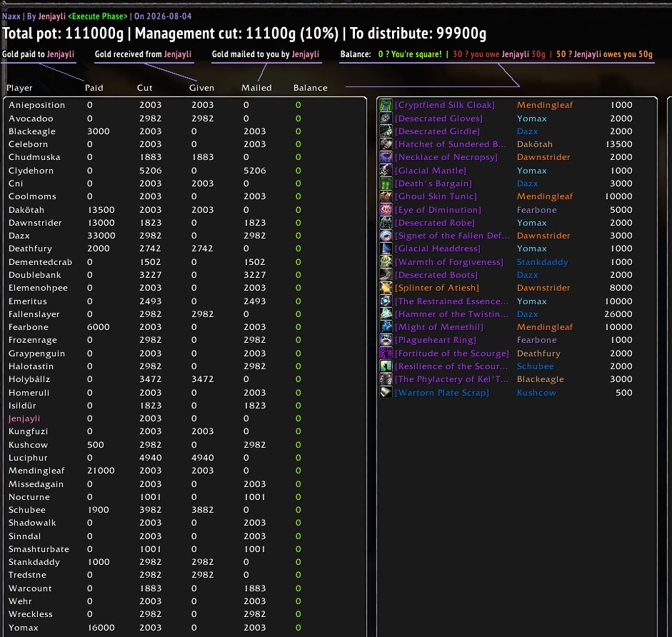Click the green Execute Phase guild name
The image size is (672, 637).
click(98, 16)
